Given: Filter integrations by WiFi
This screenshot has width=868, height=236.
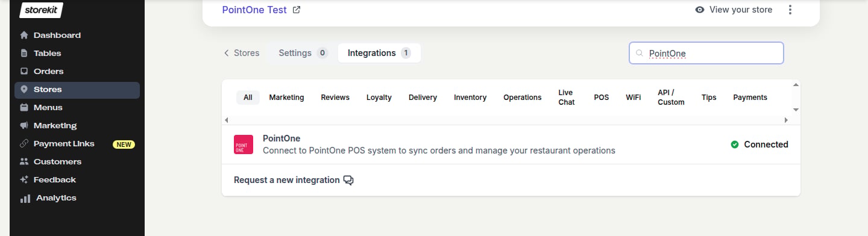Looking at the screenshot, I should pos(634,98).
